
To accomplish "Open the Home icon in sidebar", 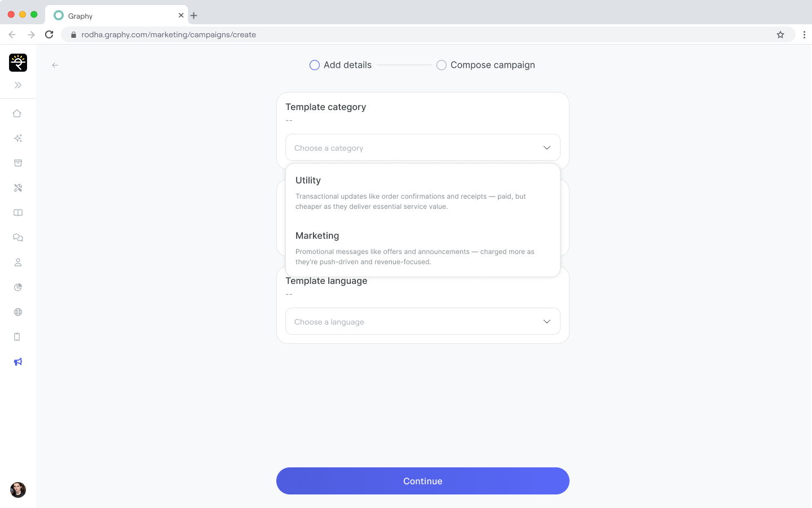I will click(x=17, y=113).
